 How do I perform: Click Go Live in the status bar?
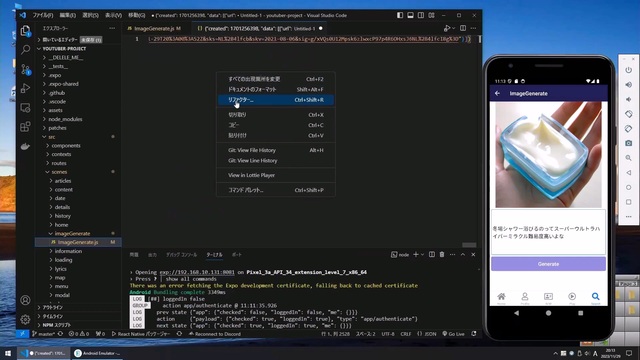pyautogui.click(x=453, y=334)
